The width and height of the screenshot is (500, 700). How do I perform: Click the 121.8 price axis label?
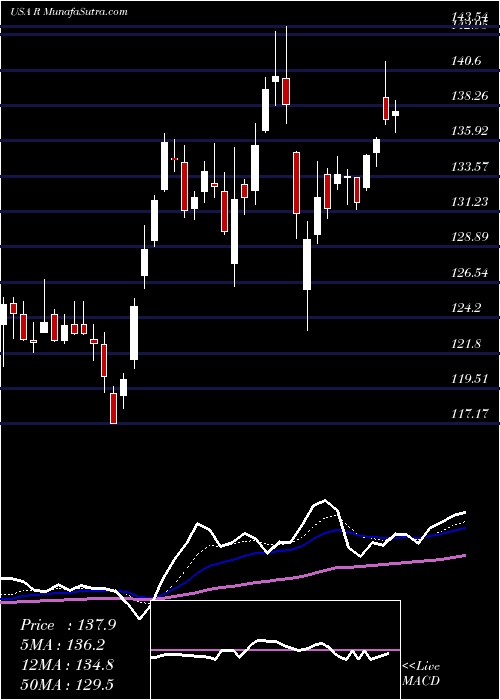click(467, 344)
